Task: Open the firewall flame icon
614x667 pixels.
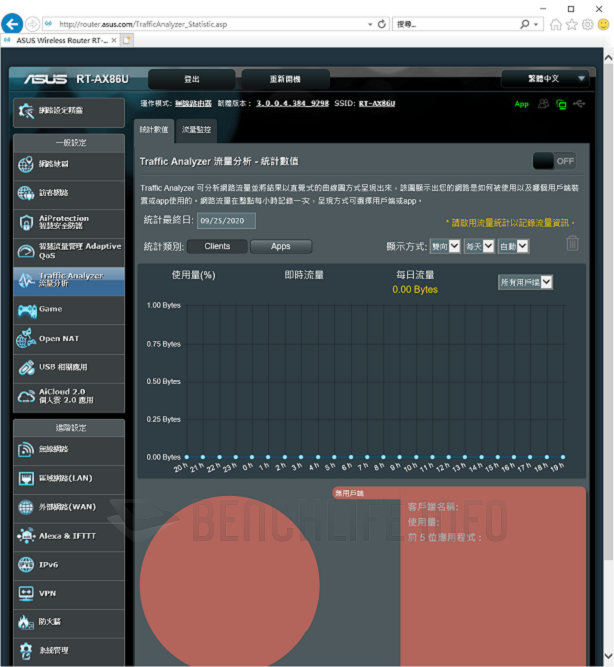Action: (x=26, y=622)
